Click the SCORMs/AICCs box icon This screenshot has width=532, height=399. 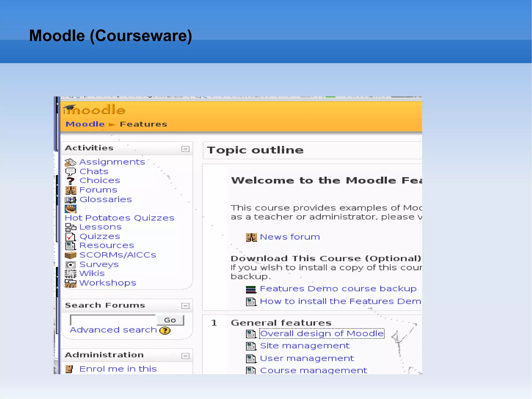(x=70, y=255)
